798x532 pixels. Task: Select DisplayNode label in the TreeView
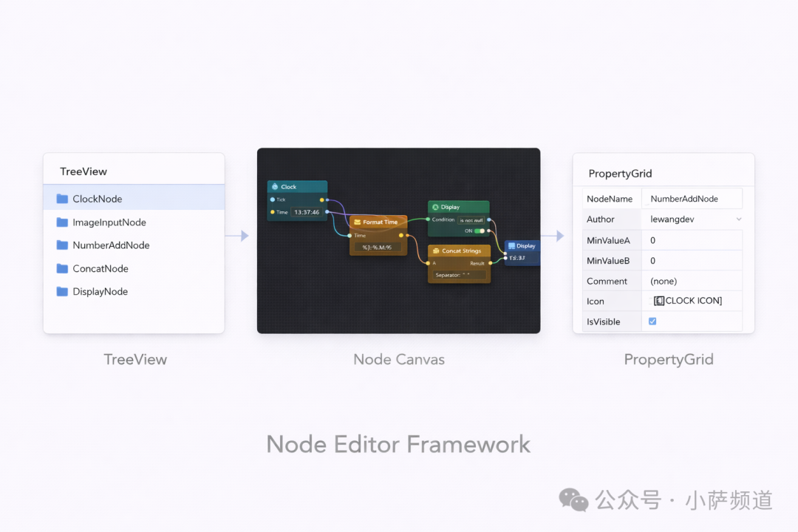tap(100, 291)
